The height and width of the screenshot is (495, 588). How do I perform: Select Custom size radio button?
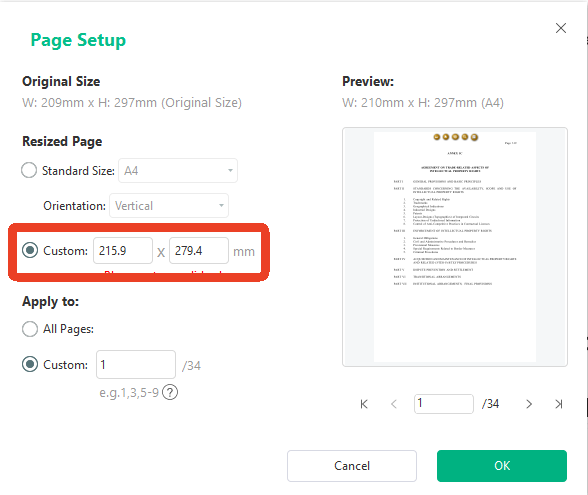(30, 250)
